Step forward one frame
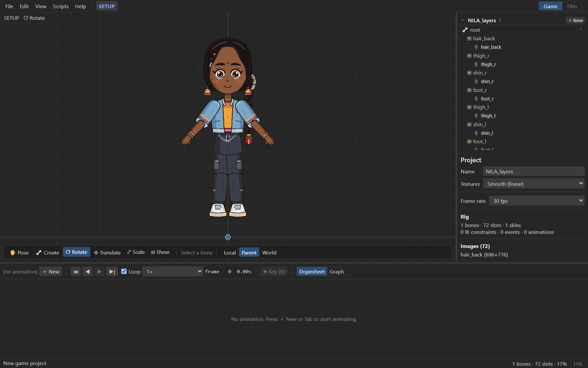Viewport: 588px width, 368px height. [x=112, y=272]
